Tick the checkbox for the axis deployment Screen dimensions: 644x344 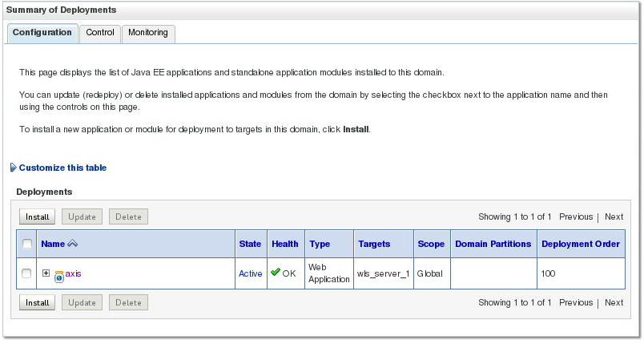pyautogui.click(x=26, y=273)
